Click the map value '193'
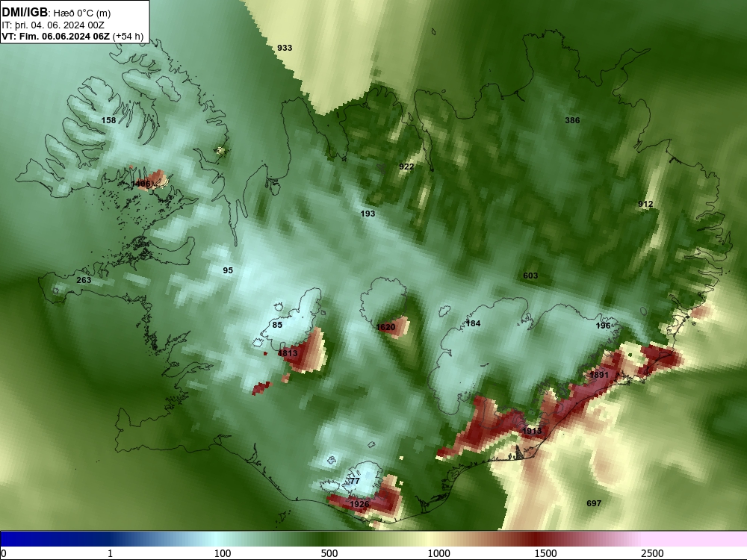Screen dimensions: 747x560 (368, 214)
